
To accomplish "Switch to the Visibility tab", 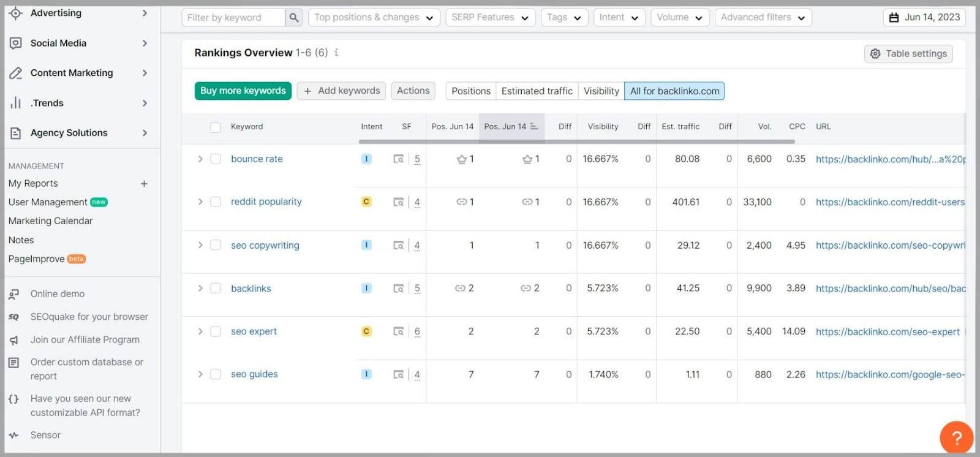I will coord(601,91).
